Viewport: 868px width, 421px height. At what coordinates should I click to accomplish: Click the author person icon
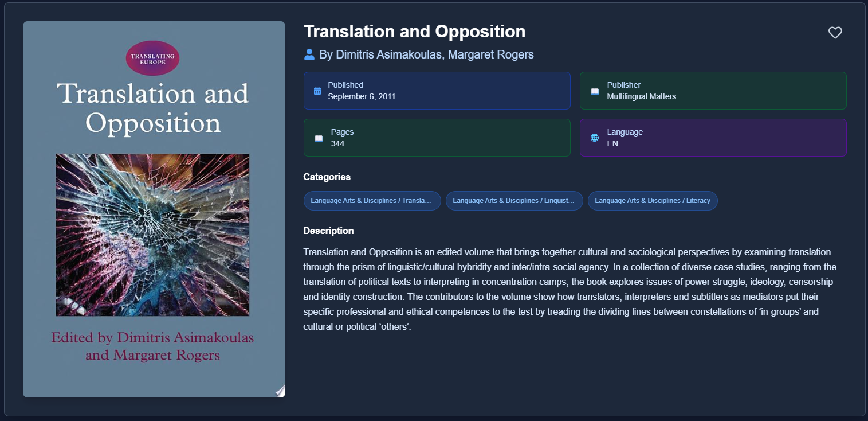(x=309, y=54)
